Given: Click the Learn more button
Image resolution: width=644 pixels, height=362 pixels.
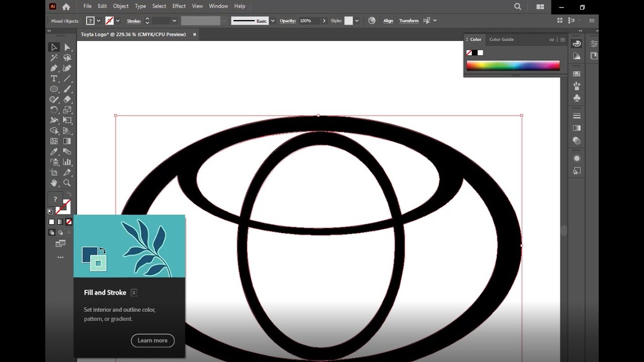Looking at the screenshot, I should tap(152, 340).
